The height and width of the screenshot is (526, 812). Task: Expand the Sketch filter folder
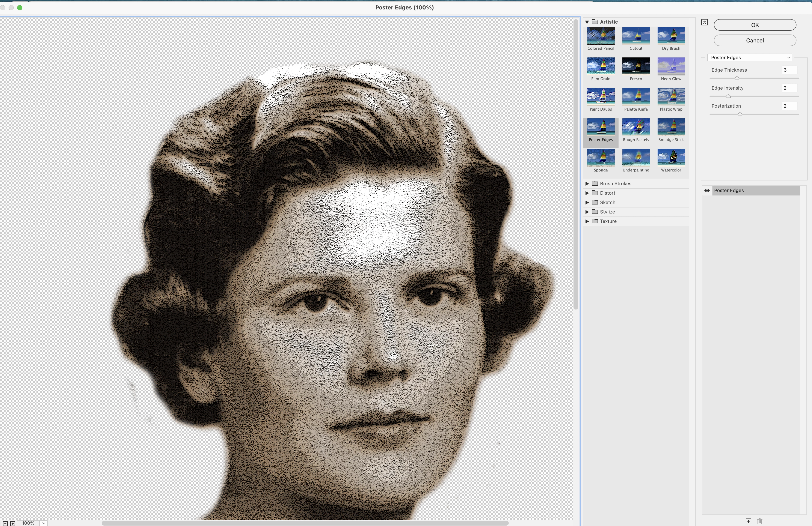point(587,203)
